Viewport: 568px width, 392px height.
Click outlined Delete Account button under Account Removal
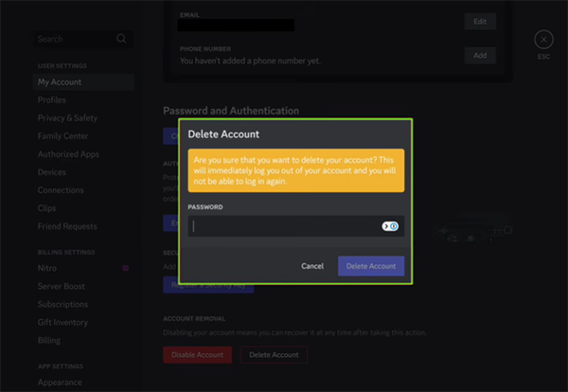pyautogui.click(x=274, y=355)
